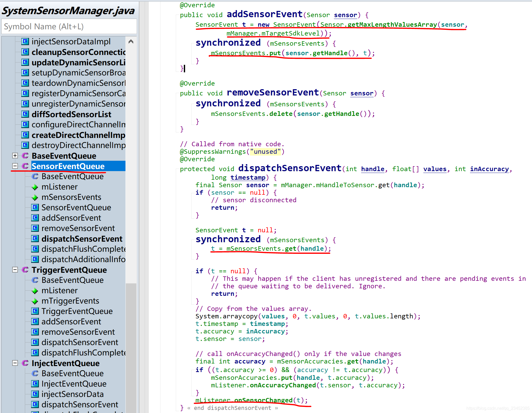Viewport: 532px width, 413px height.
Task: Click the TriggerEventQueue class icon
Action: [x=25, y=270]
